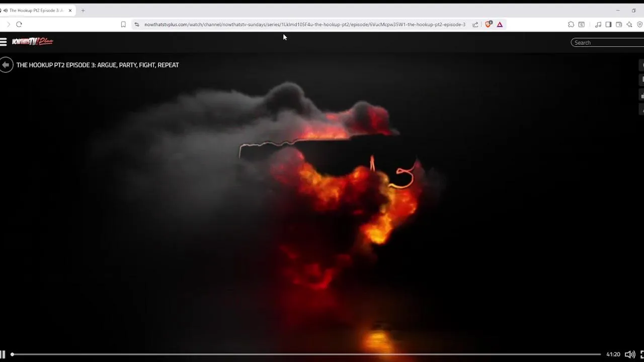Reload the page in the browser
The width and height of the screenshot is (644, 362).
[x=19, y=24]
